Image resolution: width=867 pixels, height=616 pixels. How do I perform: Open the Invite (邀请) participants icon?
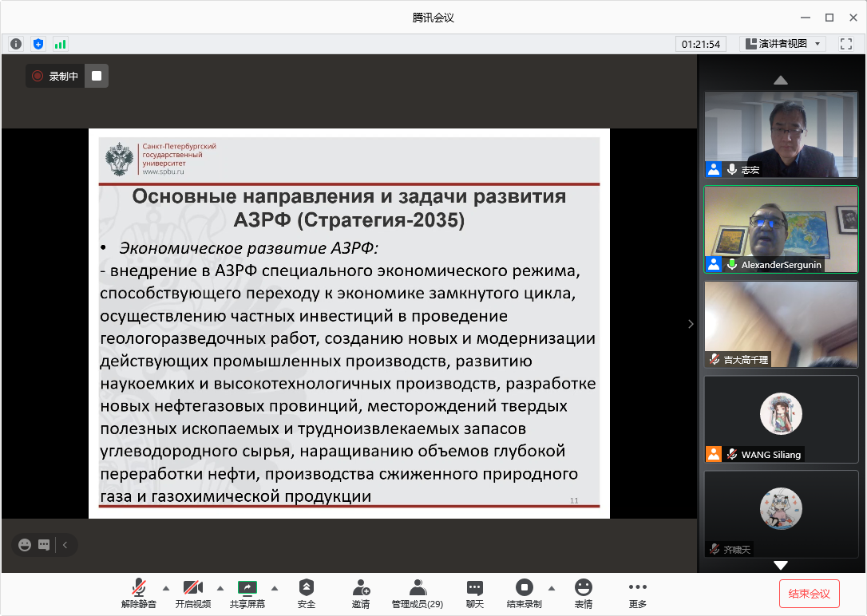(x=361, y=594)
